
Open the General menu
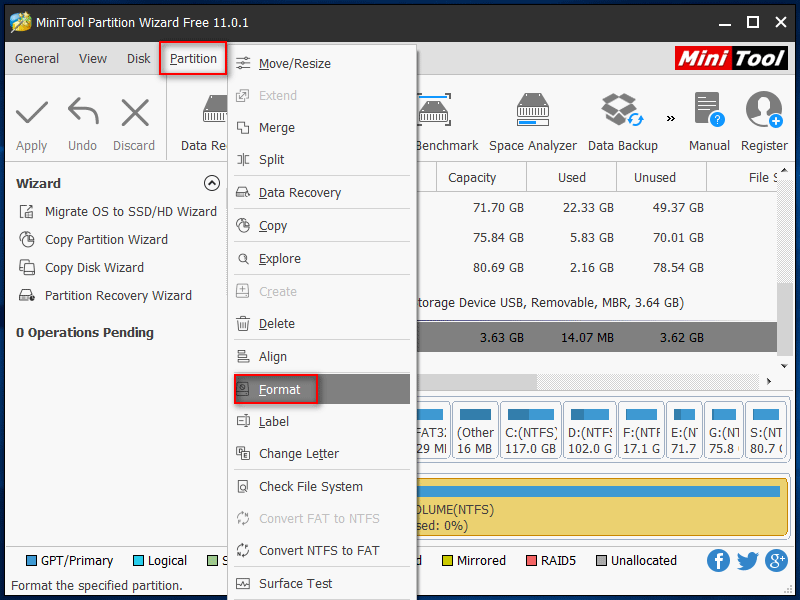click(x=37, y=59)
